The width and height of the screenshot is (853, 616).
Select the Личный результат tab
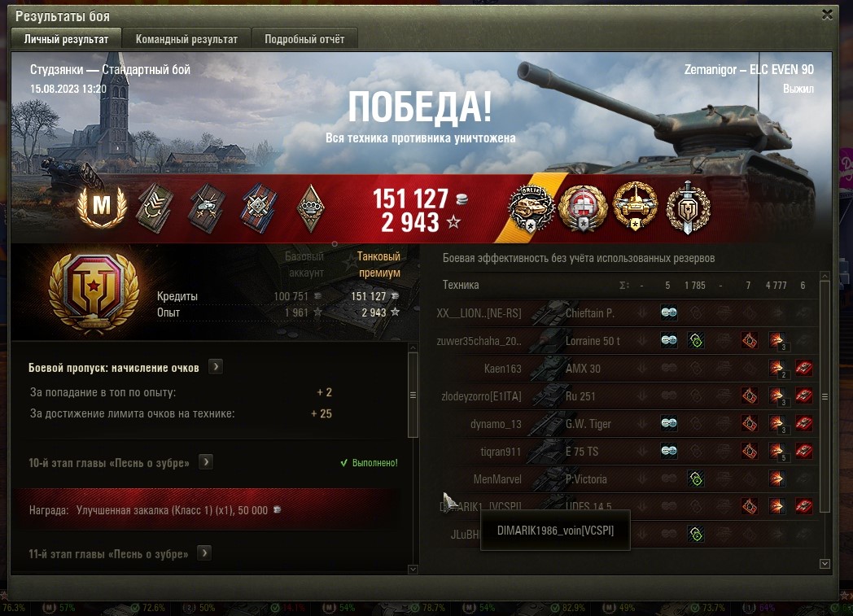[66, 39]
